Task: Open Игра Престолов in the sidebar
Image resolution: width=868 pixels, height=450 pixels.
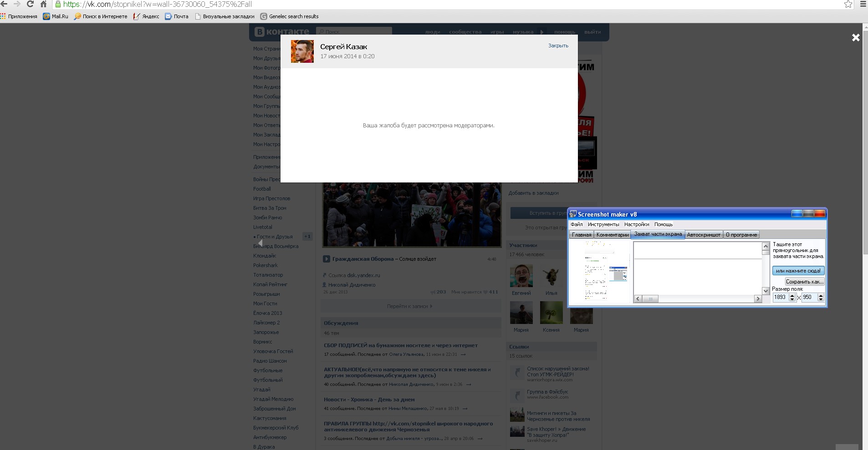Action: [x=271, y=198]
